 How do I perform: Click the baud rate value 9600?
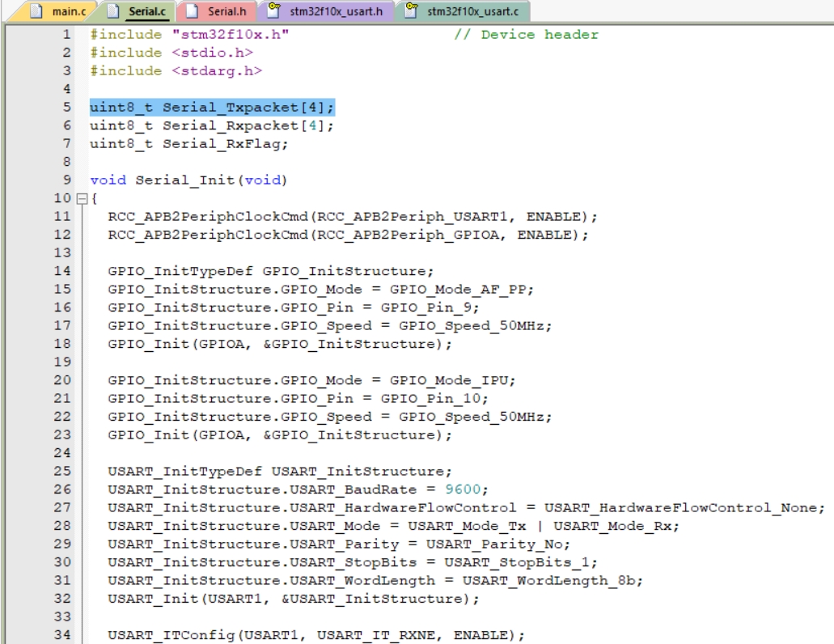462,489
